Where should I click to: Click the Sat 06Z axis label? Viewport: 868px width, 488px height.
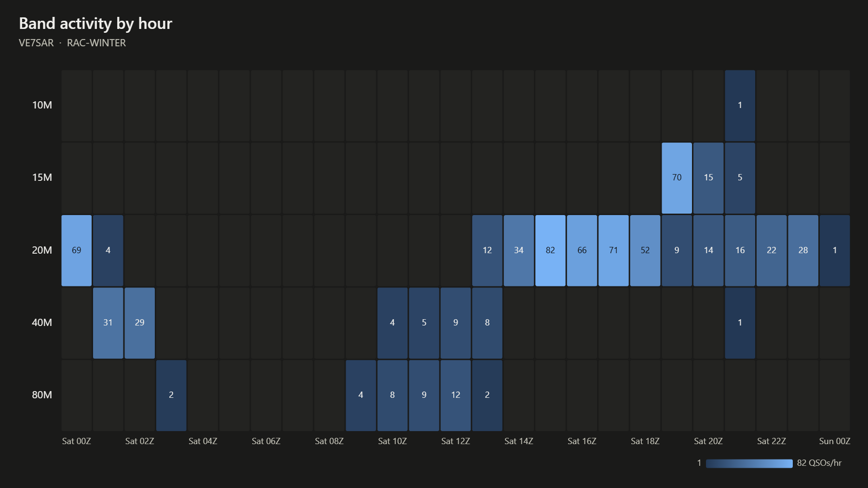pyautogui.click(x=266, y=441)
